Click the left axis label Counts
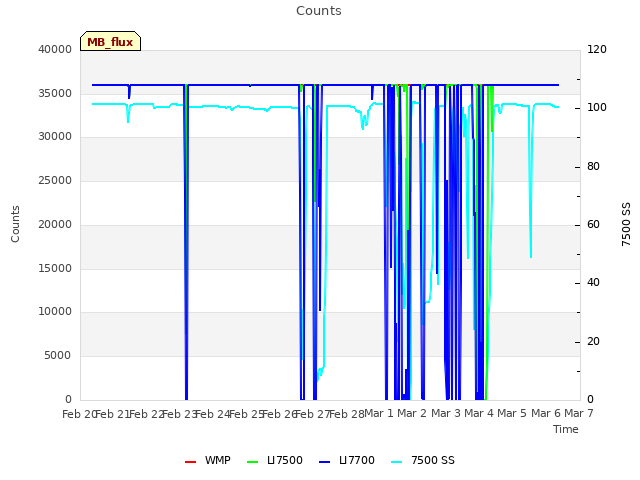 [15, 224]
